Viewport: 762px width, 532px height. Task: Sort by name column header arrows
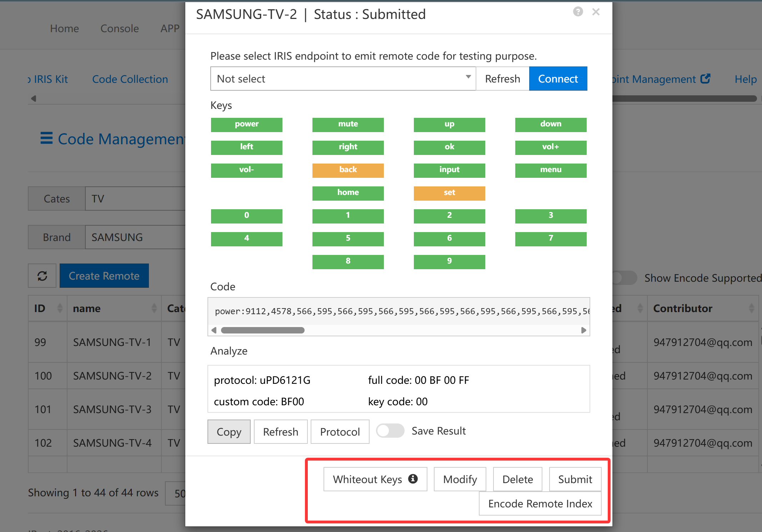(154, 308)
